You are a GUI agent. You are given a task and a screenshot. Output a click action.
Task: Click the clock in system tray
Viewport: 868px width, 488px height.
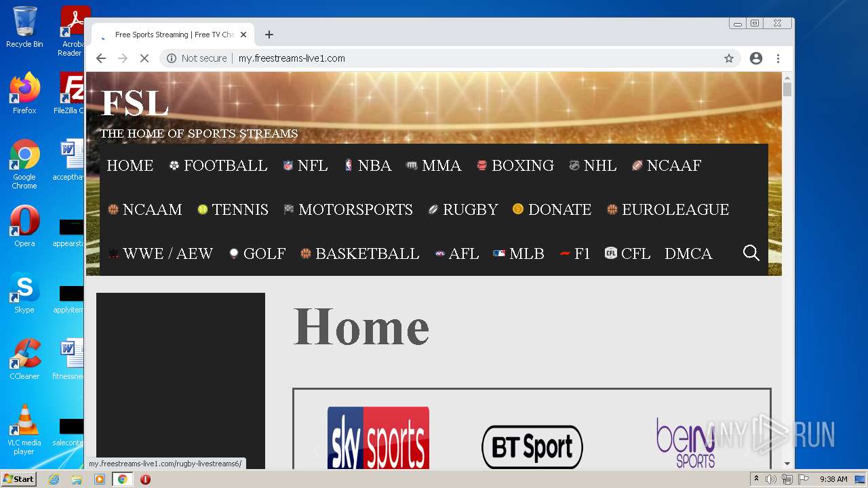pos(833,479)
